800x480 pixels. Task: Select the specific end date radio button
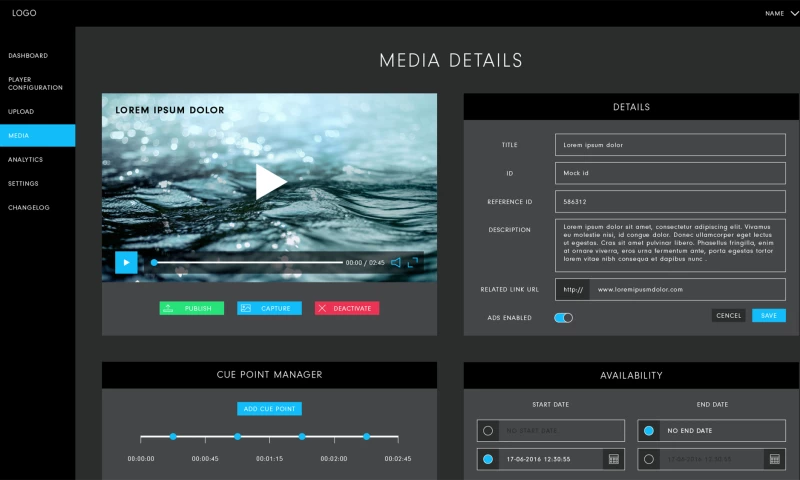[x=648, y=459]
